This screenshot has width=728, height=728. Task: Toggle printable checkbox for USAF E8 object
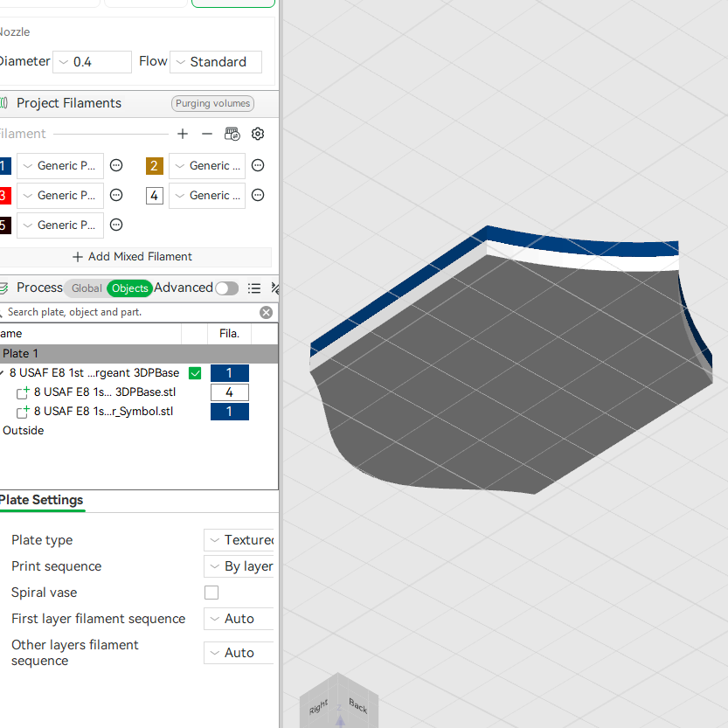point(195,373)
